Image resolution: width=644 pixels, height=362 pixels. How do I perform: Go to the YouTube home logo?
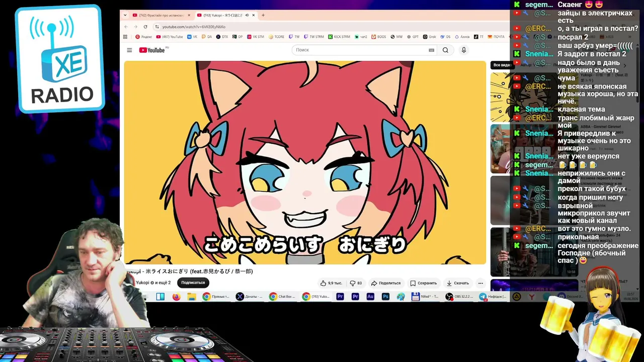tap(152, 50)
